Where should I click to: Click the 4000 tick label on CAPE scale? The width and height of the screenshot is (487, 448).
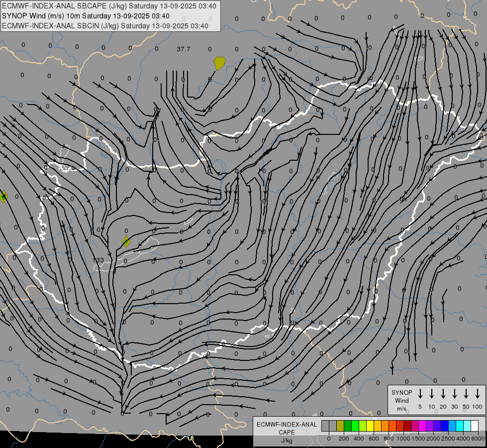(463, 439)
